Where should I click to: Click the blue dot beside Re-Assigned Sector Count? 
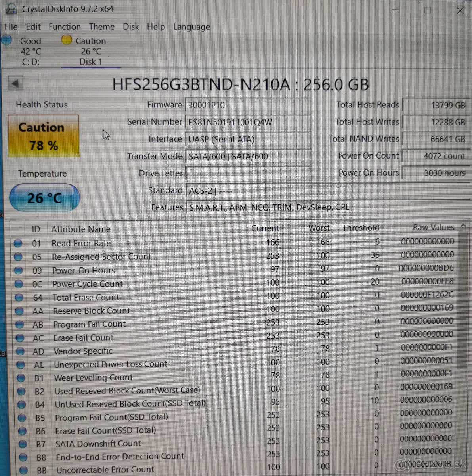18,257
